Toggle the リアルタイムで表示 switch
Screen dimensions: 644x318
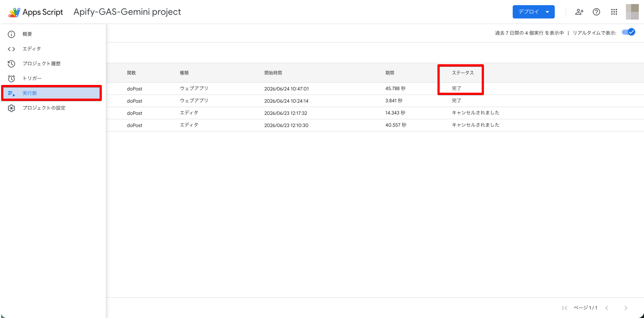[x=629, y=32]
